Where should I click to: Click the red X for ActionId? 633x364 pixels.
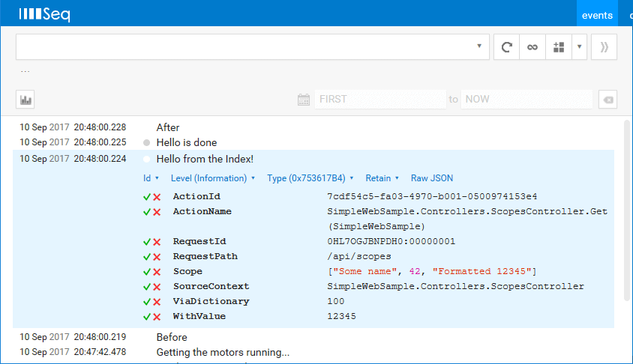point(157,197)
